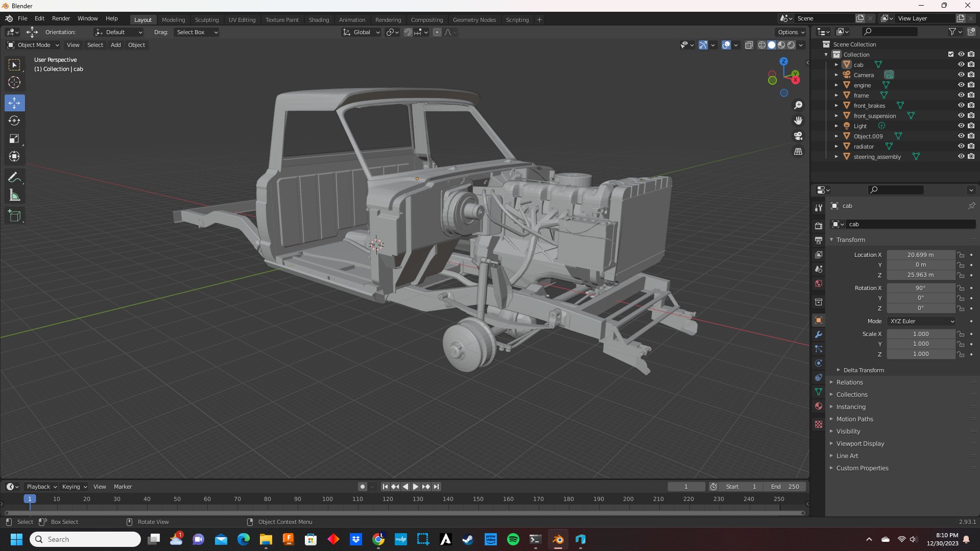Image resolution: width=980 pixels, height=551 pixels.
Task: Open Spotify from the taskbar
Action: pos(513,539)
